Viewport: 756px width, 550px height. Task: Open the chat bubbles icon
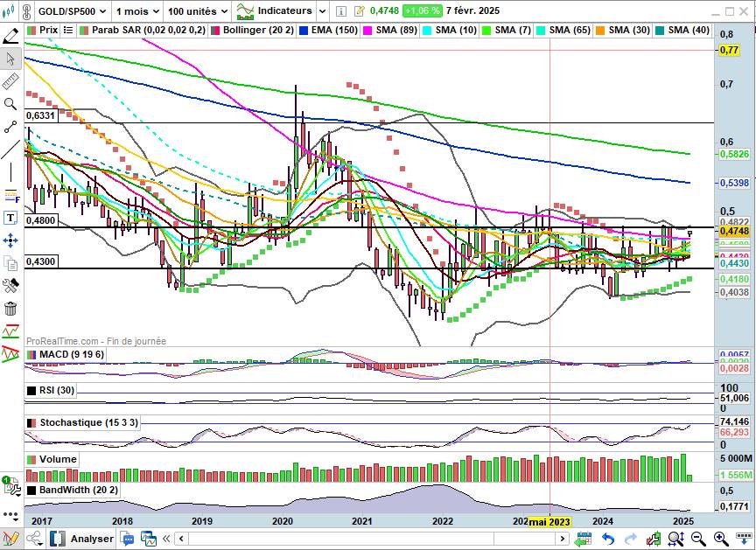tap(128, 539)
